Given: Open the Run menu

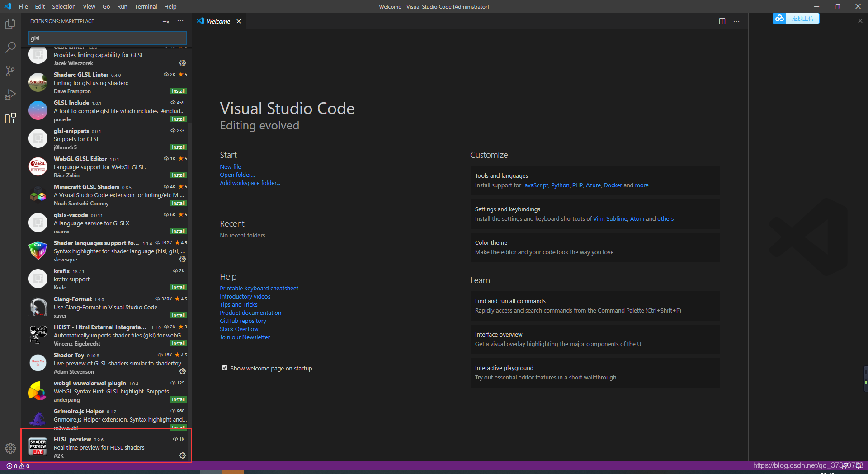Looking at the screenshot, I should [122, 6].
